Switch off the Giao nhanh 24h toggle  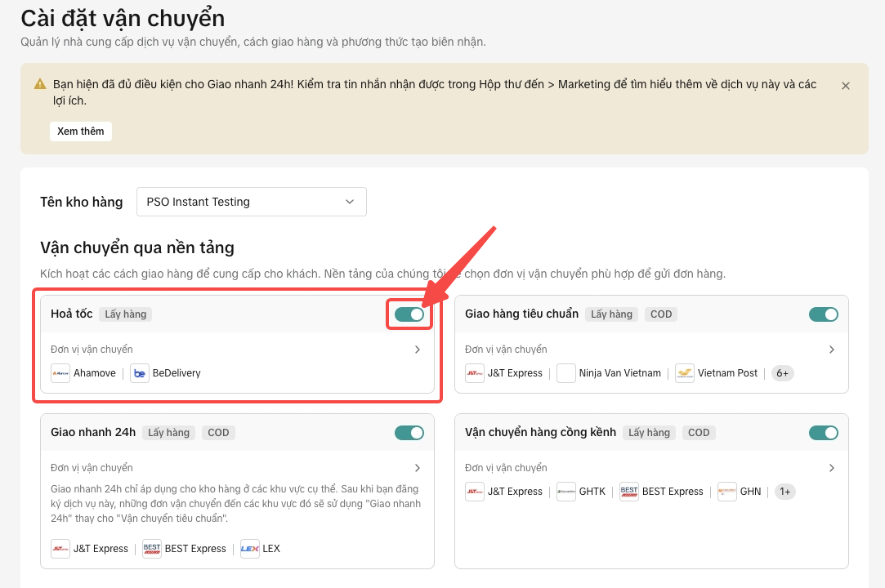click(409, 433)
